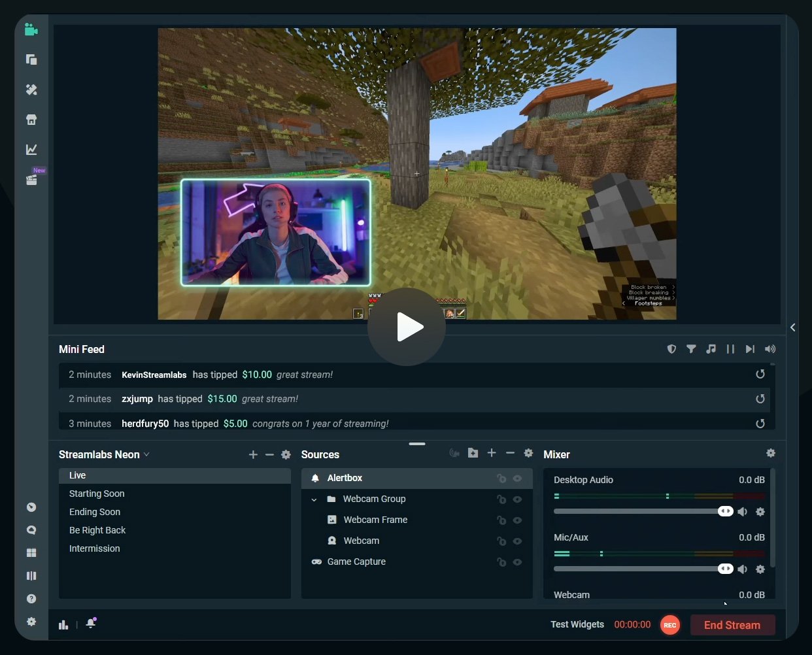Open the Dashboard home icon in sidebar
The height and width of the screenshot is (655, 812).
coord(31,120)
